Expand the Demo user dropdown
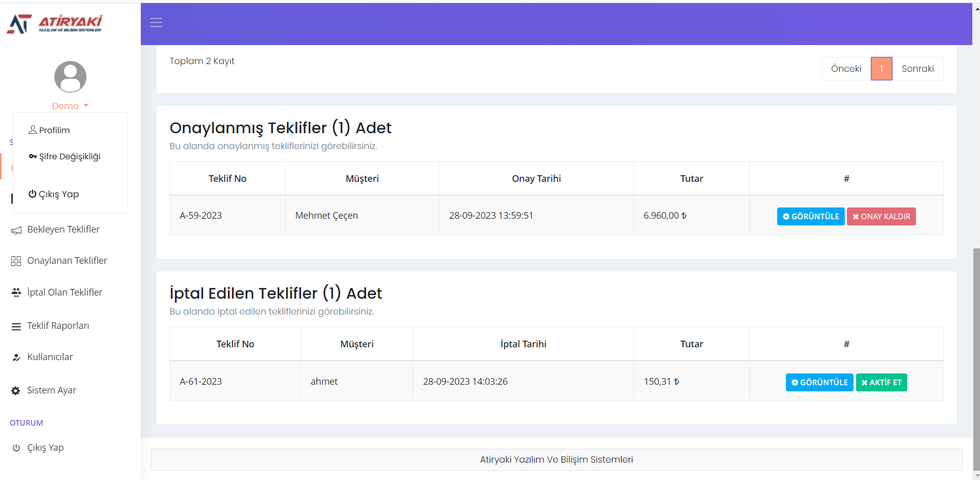Viewport: 980px width, 480px height. tap(70, 106)
